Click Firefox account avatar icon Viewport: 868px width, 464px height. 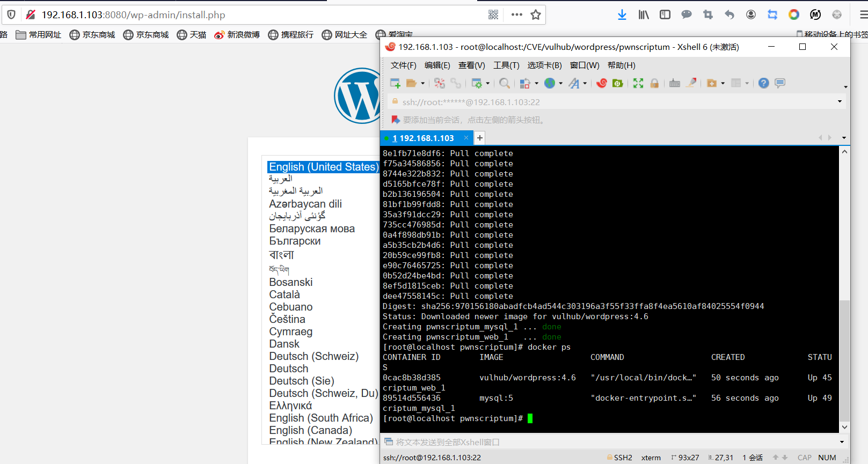click(x=751, y=15)
